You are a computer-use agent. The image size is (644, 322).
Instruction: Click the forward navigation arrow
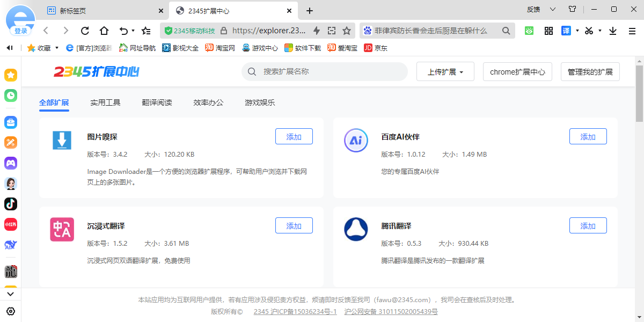click(65, 31)
